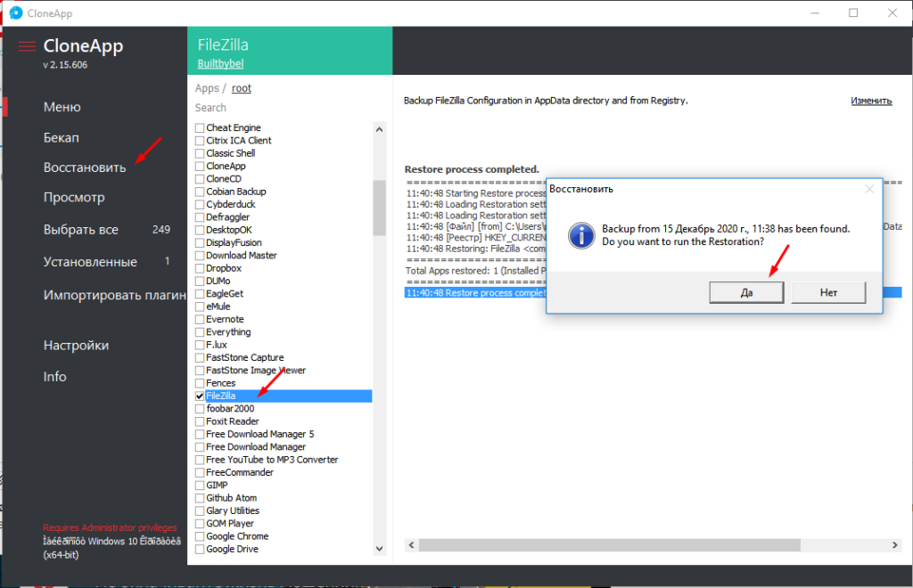Open the Builtbybel link
This screenshot has height=588, width=913.
point(220,63)
